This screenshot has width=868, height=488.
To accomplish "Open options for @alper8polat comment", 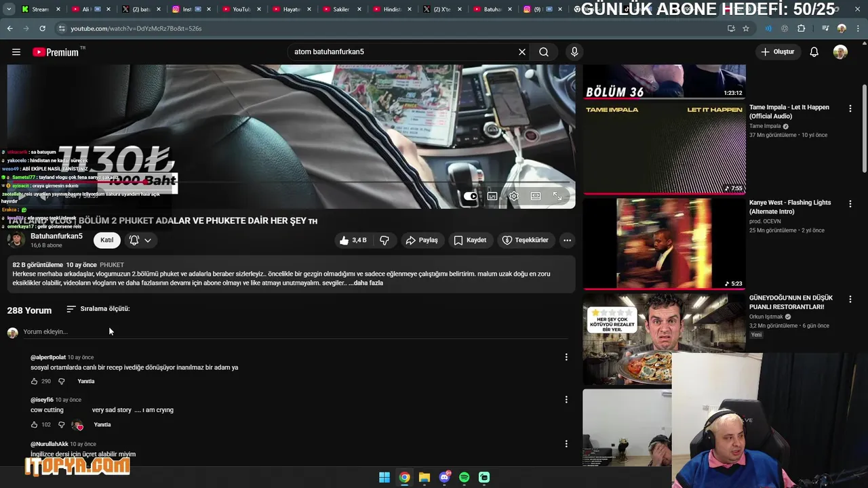I will pyautogui.click(x=566, y=357).
